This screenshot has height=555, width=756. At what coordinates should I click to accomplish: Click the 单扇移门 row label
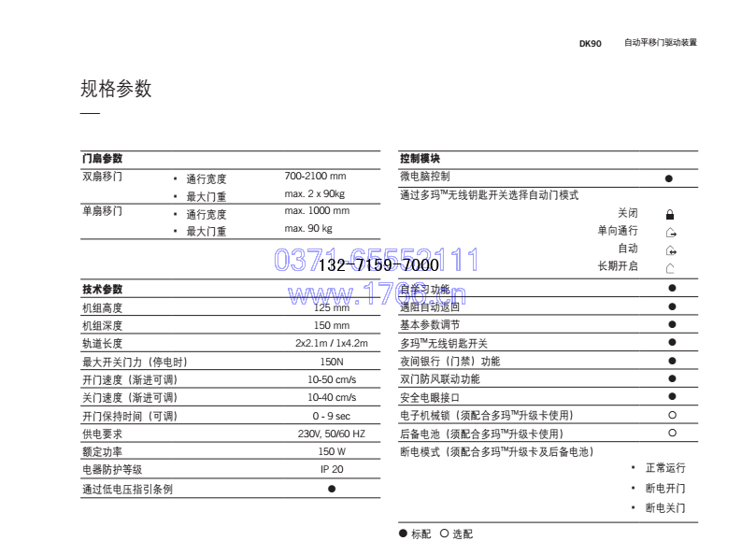(x=102, y=211)
